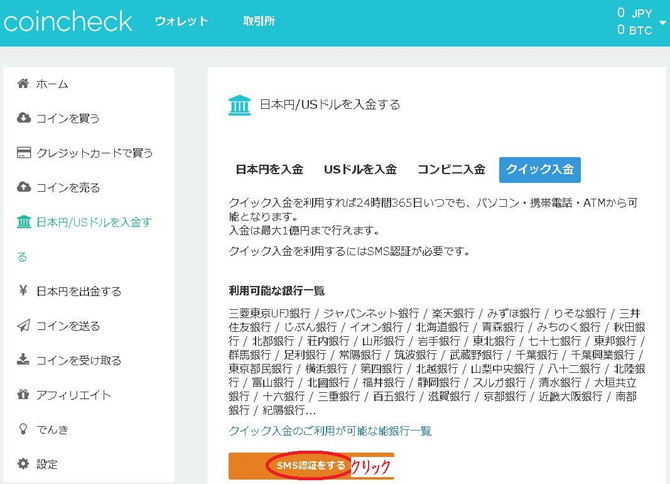Image resolution: width=670 pixels, height=484 pixels.
Task: Click the settings gear icon
Action: (x=23, y=463)
